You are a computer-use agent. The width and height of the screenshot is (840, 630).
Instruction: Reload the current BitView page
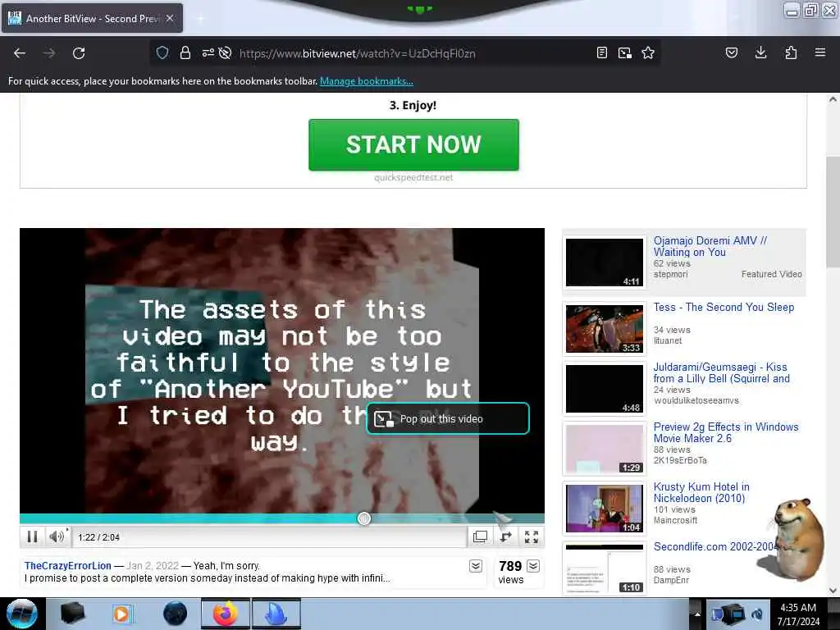point(79,53)
